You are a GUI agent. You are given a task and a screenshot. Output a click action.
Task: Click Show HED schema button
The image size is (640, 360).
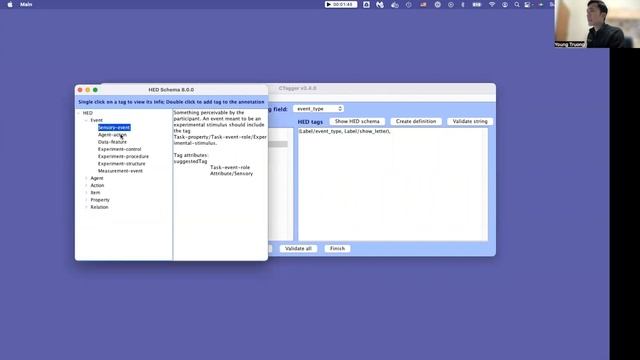coord(357,122)
